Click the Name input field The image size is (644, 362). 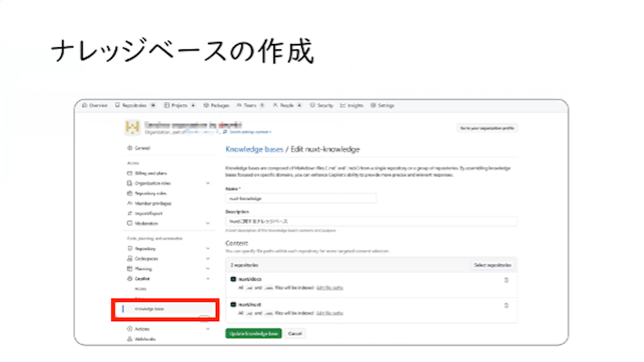[x=301, y=198]
